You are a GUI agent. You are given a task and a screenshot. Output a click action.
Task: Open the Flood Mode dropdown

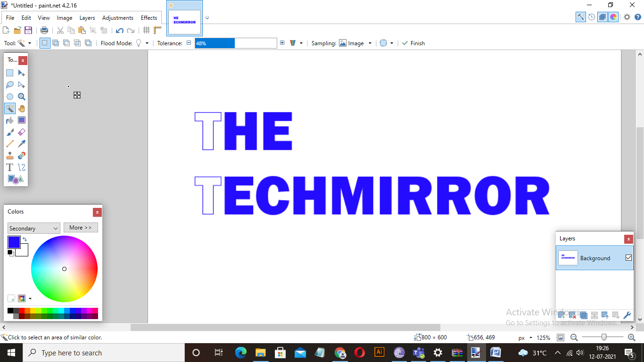pos(142,43)
